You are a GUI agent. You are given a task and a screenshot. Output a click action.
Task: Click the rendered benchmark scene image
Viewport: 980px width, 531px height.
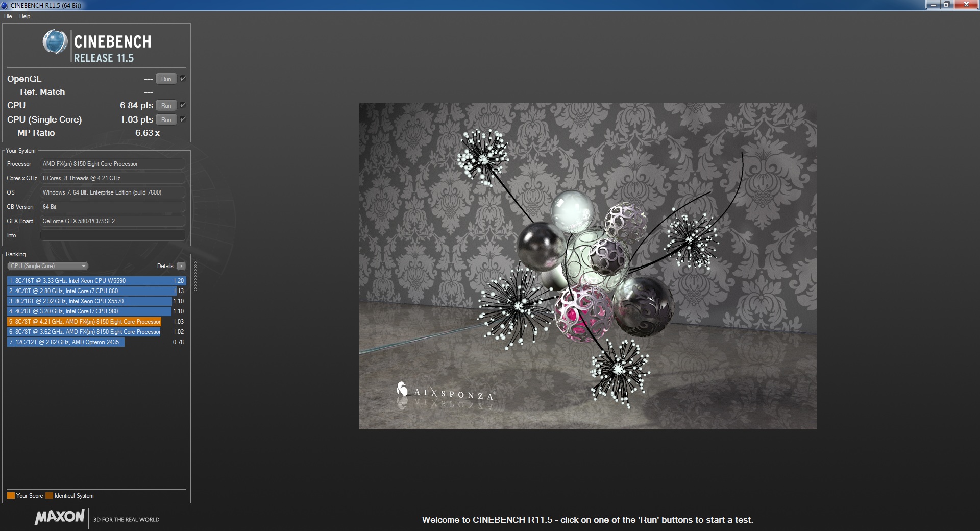coord(587,266)
